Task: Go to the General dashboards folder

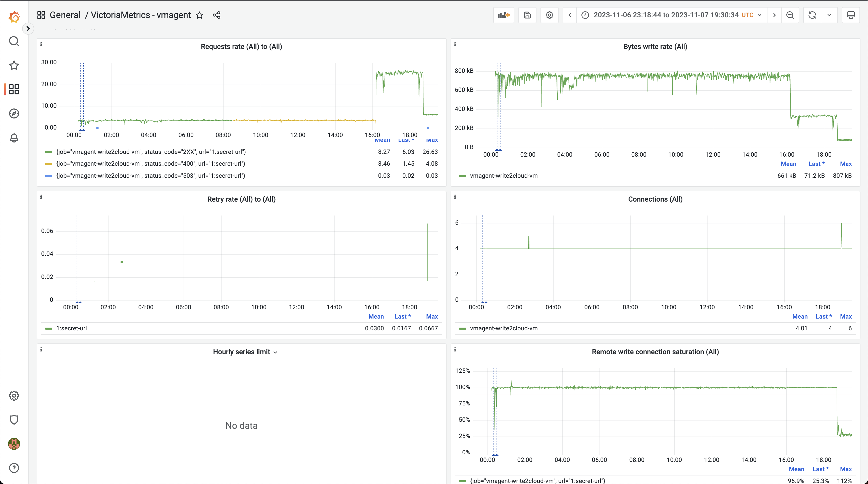Action: (x=65, y=15)
